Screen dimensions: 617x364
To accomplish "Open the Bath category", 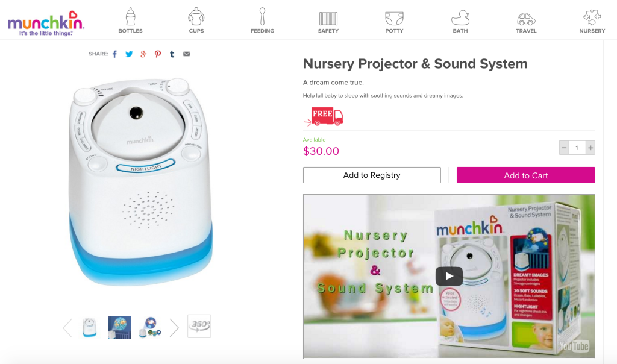I will (x=460, y=20).
